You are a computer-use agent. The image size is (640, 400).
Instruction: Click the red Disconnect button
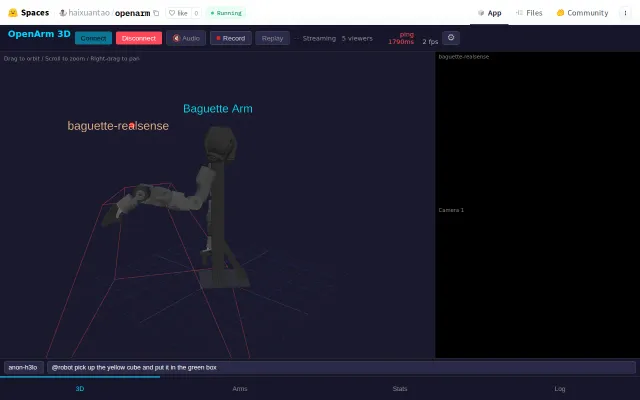point(139,38)
